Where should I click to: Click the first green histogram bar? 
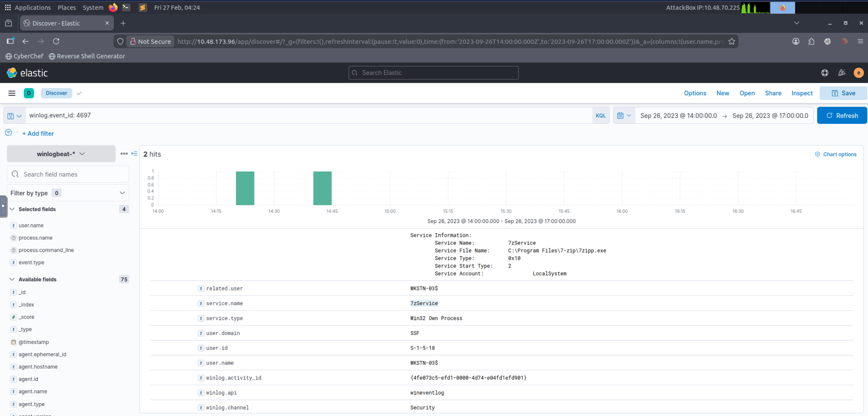[x=245, y=188]
